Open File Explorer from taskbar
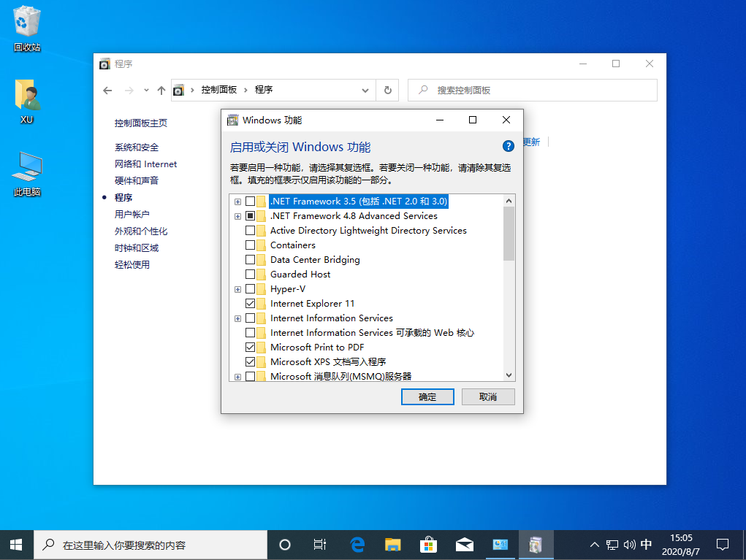This screenshot has width=746, height=560. (393, 545)
